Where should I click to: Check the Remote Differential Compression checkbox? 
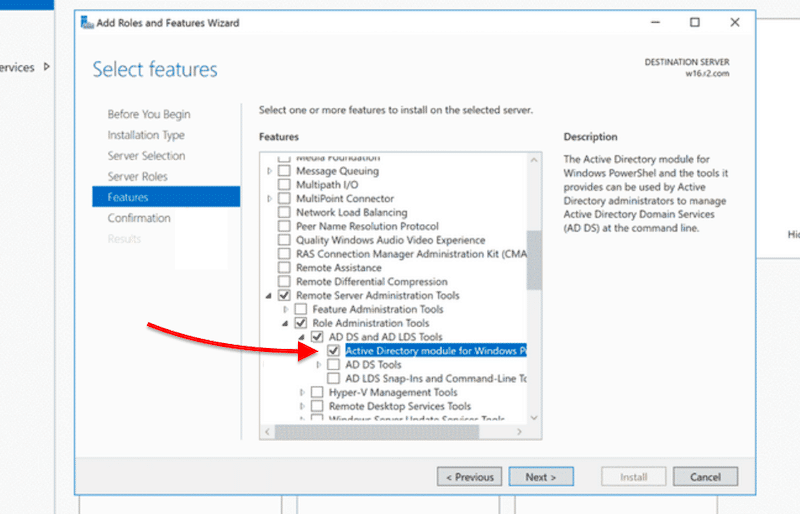(x=284, y=281)
